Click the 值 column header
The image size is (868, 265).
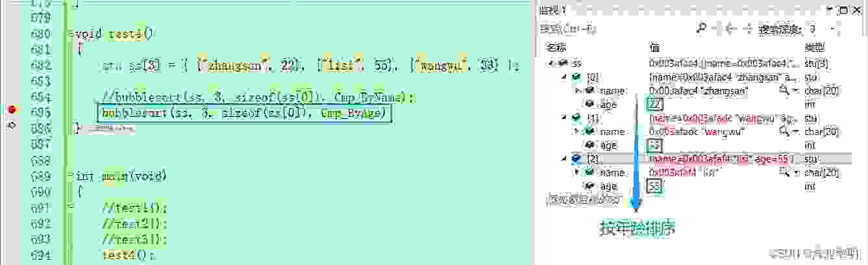tap(653, 47)
